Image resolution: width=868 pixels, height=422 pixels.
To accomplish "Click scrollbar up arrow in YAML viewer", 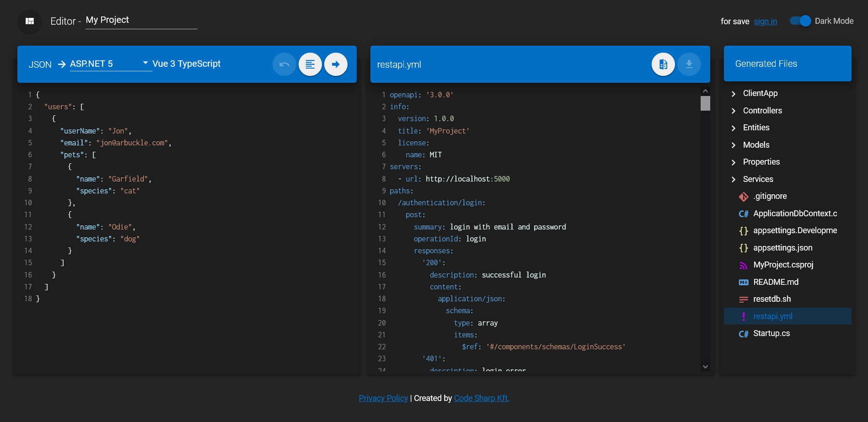I will (x=705, y=91).
